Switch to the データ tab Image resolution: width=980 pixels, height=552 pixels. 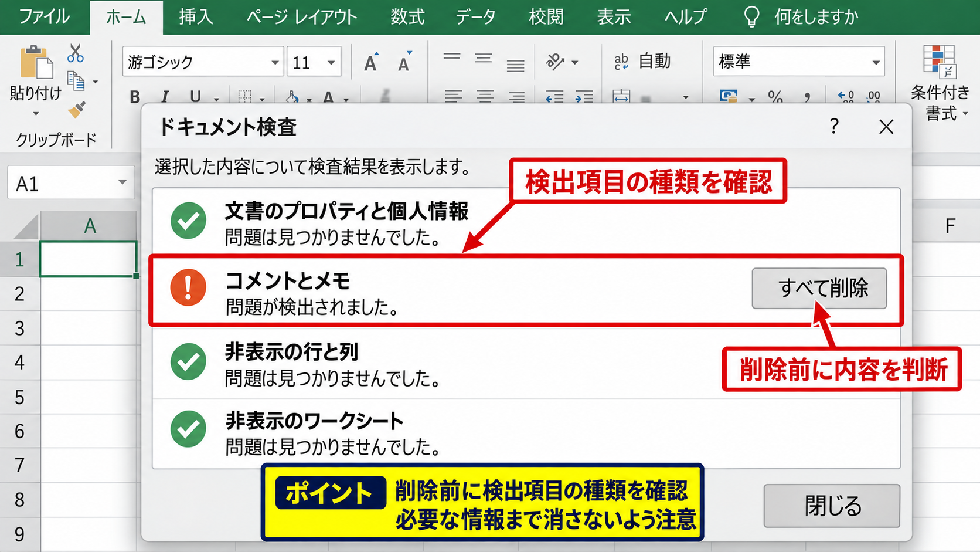(x=476, y=16)
